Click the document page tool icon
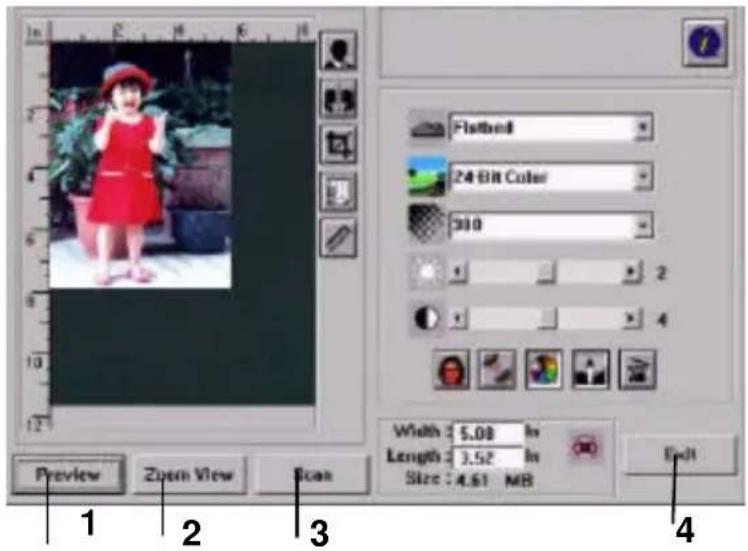748x551 pixels. click(338, 191)
